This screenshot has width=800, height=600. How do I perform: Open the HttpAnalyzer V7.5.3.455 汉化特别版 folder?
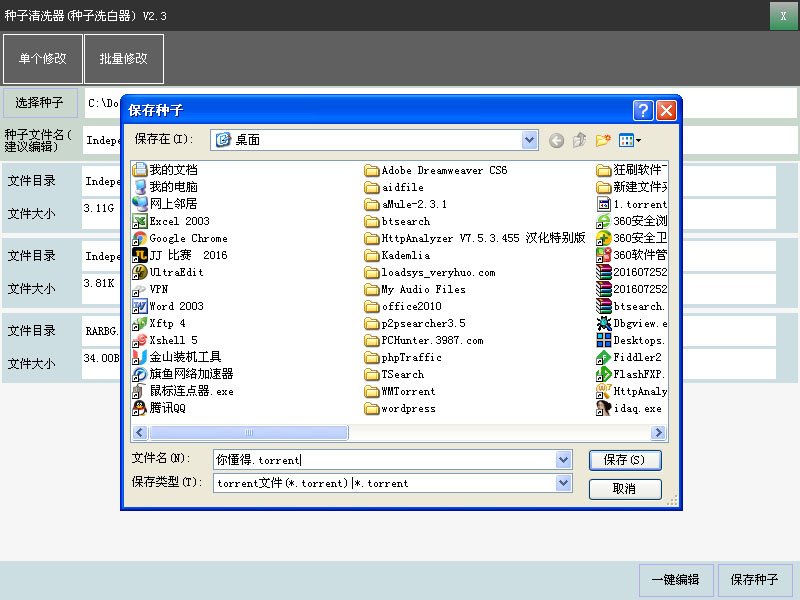[475, 238]
